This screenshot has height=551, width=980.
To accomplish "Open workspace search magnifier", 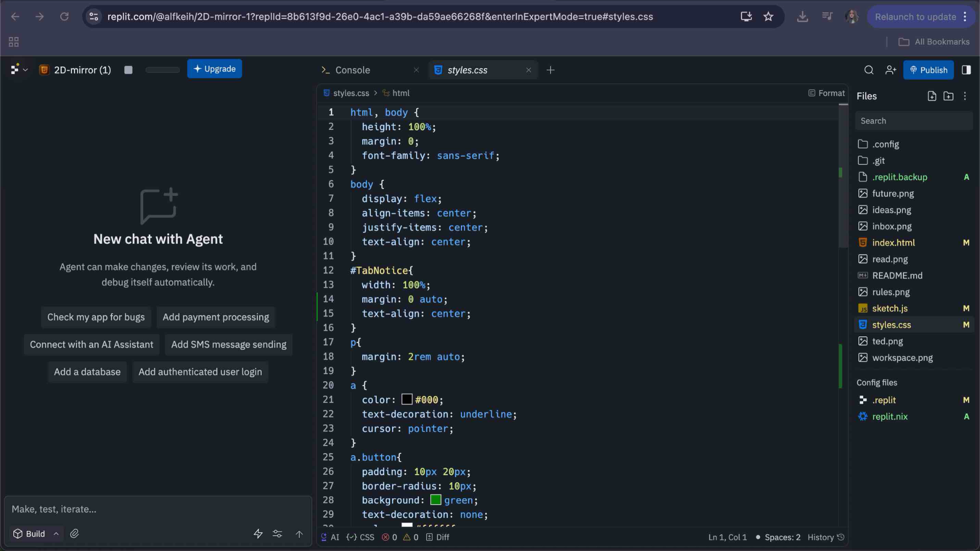I will tap(869, 70).
